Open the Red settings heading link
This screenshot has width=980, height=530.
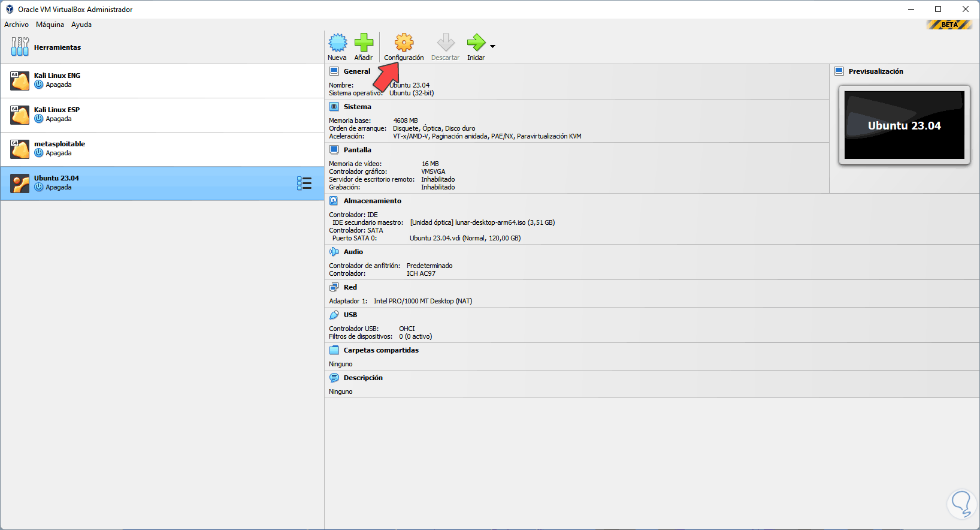tap(350, 287)
